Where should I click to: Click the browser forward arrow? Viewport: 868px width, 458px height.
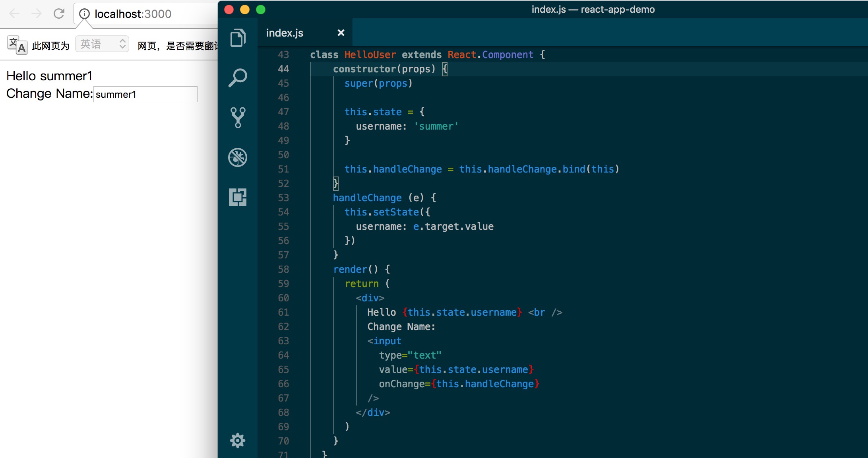37,14
